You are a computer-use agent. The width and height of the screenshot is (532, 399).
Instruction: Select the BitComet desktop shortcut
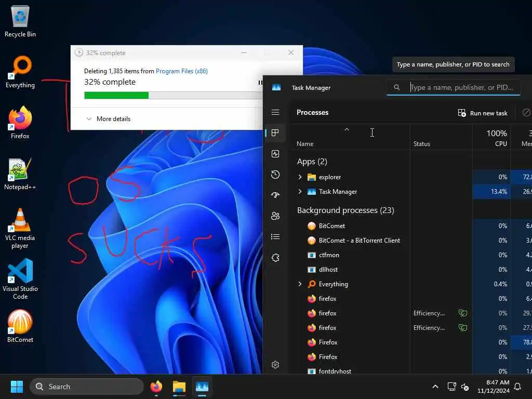coord(20,326)
